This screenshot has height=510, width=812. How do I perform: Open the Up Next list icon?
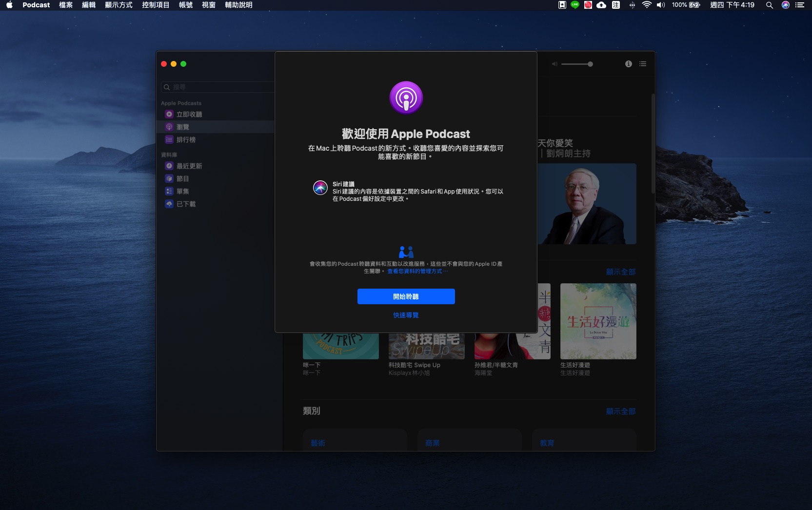[643, 64]
